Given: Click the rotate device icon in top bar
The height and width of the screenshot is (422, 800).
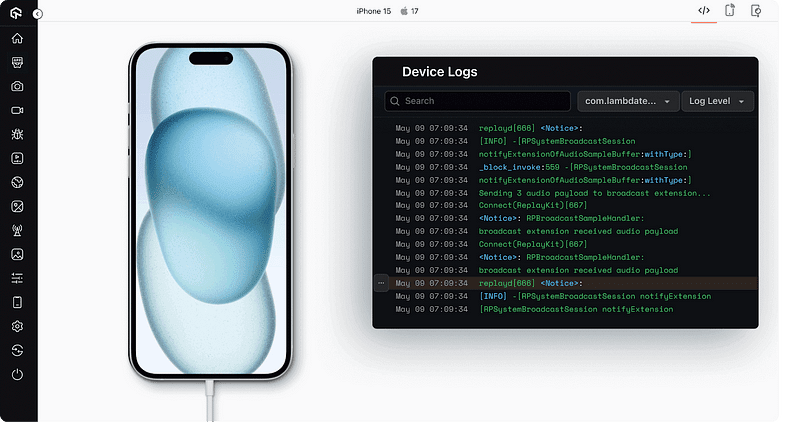Looking at the screenshot, I should click(x=730, y=10).
